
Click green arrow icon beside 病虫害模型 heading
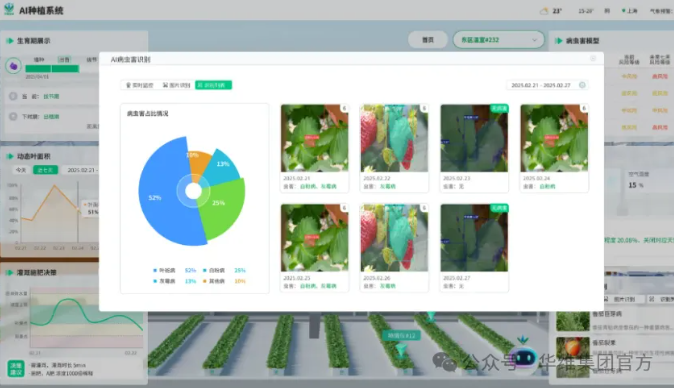click(559, 41)
